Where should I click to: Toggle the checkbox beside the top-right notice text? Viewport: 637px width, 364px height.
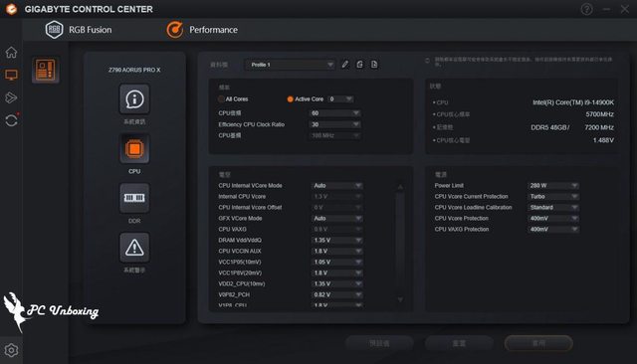[x=427, y=61]
